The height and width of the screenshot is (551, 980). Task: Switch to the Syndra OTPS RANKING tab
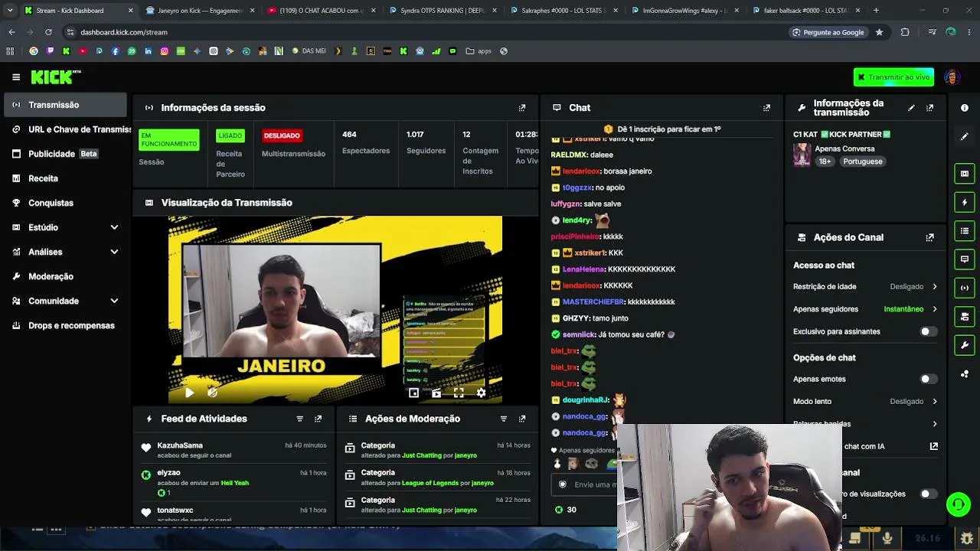pos(443,11)
